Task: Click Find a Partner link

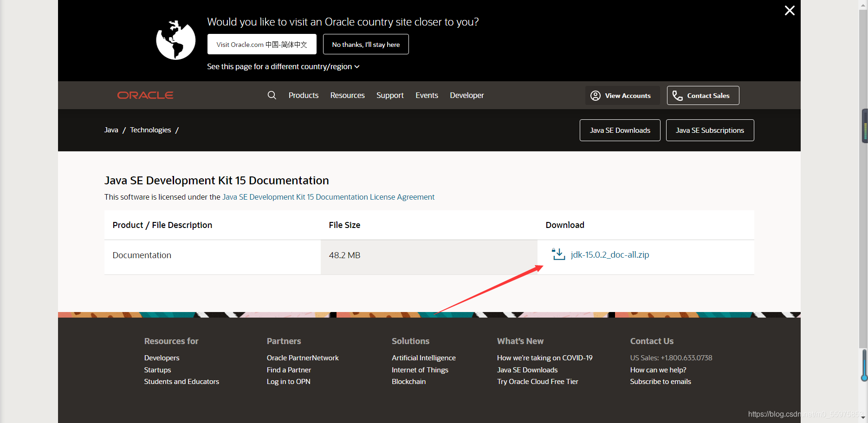Action: pos(289,370)
